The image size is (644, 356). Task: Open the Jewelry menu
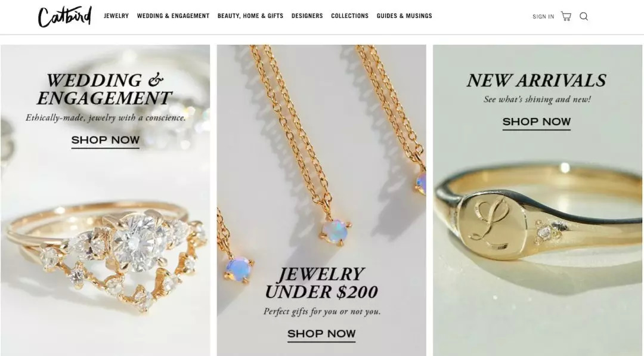point(116,16)
